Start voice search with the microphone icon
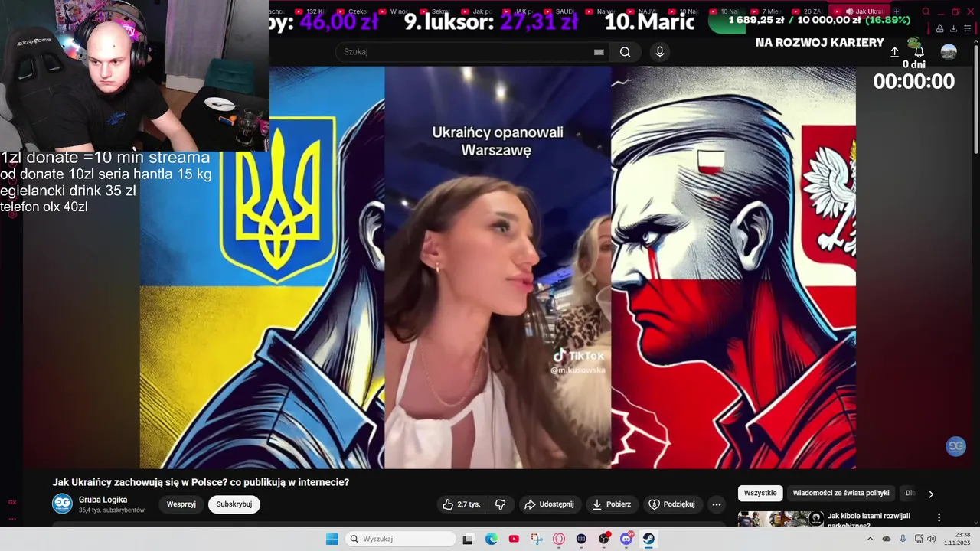The image size is (980, 551). click(x=660, y=52)
